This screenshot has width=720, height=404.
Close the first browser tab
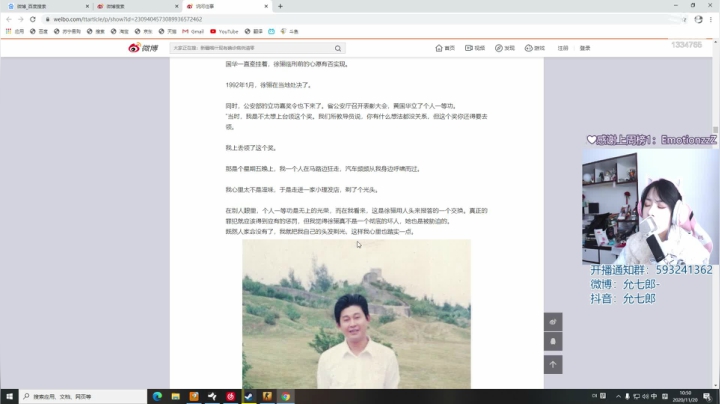[x=87, y=6]
